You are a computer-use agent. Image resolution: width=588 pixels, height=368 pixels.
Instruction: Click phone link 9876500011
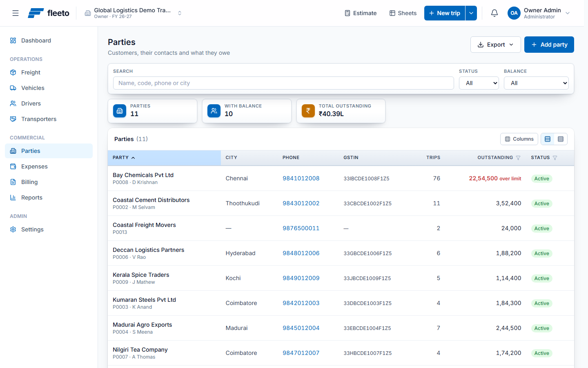coord(301,228)
